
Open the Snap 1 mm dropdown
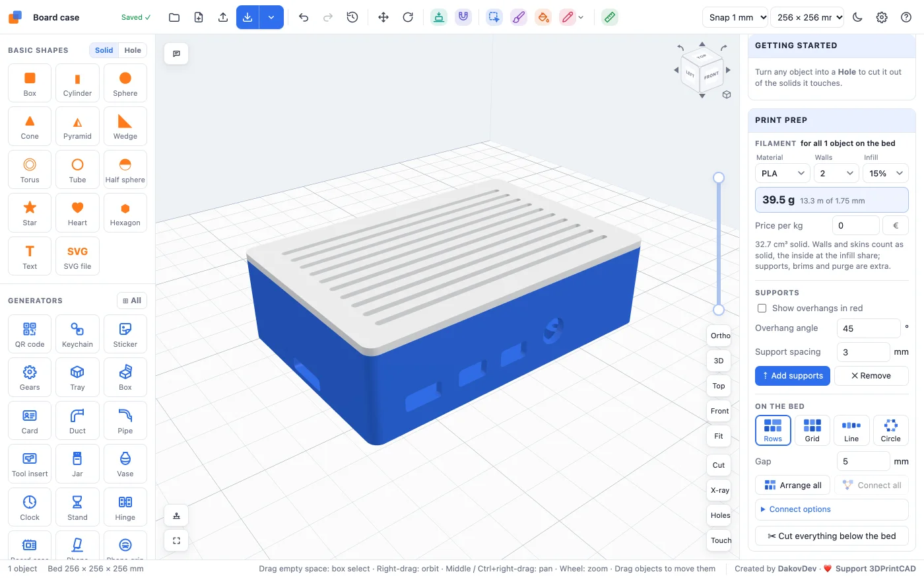736,17
